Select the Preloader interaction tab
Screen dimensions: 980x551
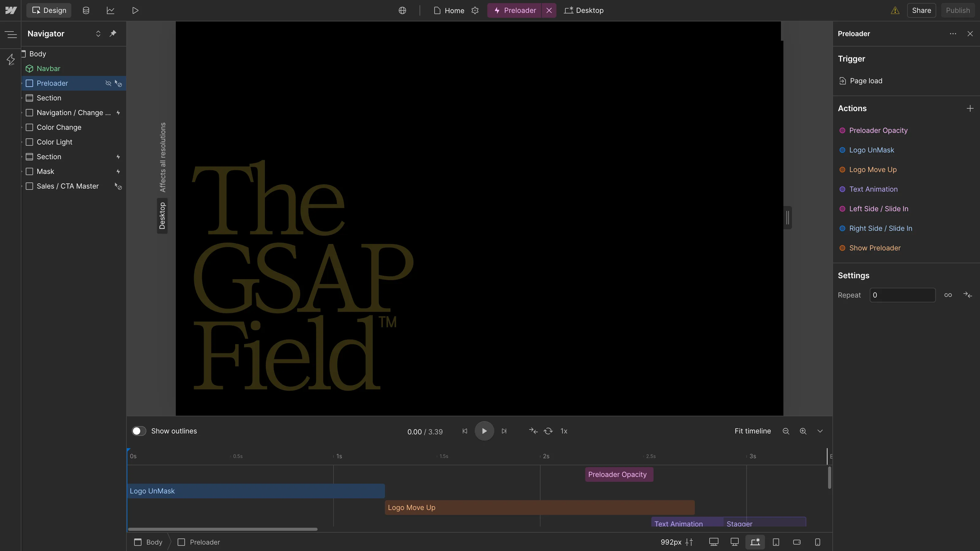[x=515, y=10]
